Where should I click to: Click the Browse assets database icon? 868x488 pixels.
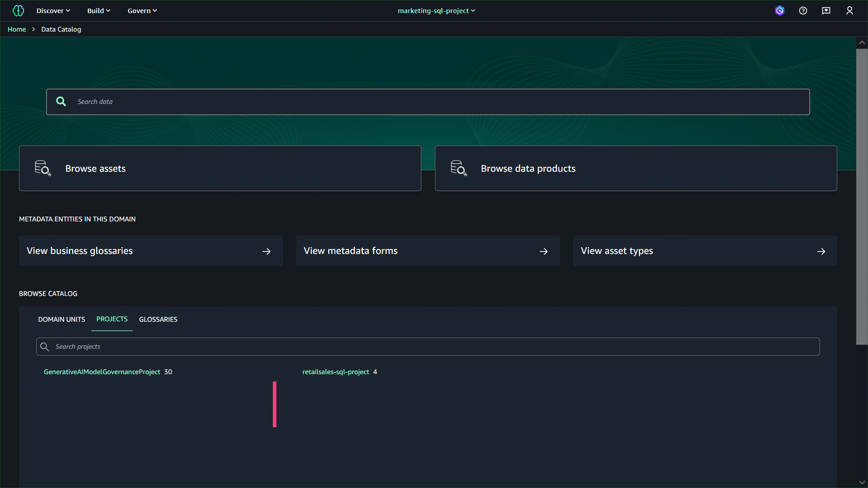pos(42,168)
